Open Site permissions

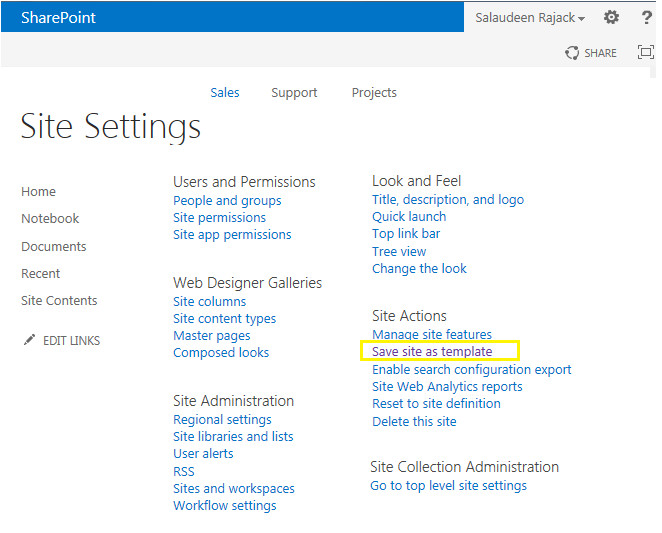click(220, 218)
